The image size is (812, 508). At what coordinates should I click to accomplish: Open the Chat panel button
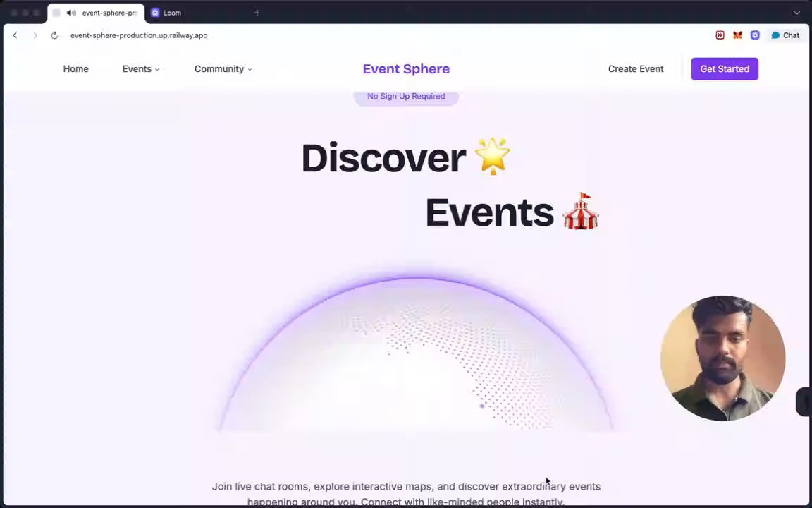pyautogui.click(x=785, y=35)
